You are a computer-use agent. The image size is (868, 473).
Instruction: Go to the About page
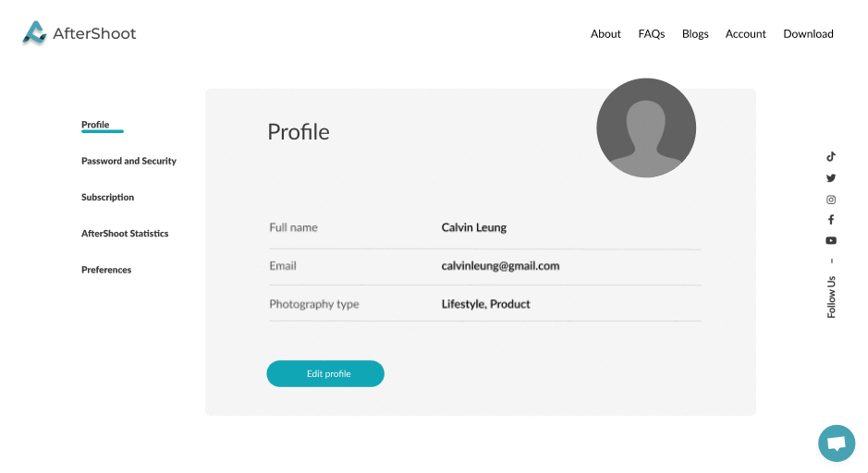(605, 34)
